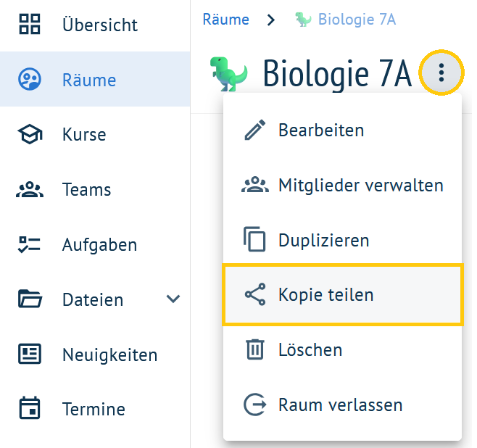
Task: Open the three-dot menu beside Biologie 7A
Action: click(x=441, y=72)
